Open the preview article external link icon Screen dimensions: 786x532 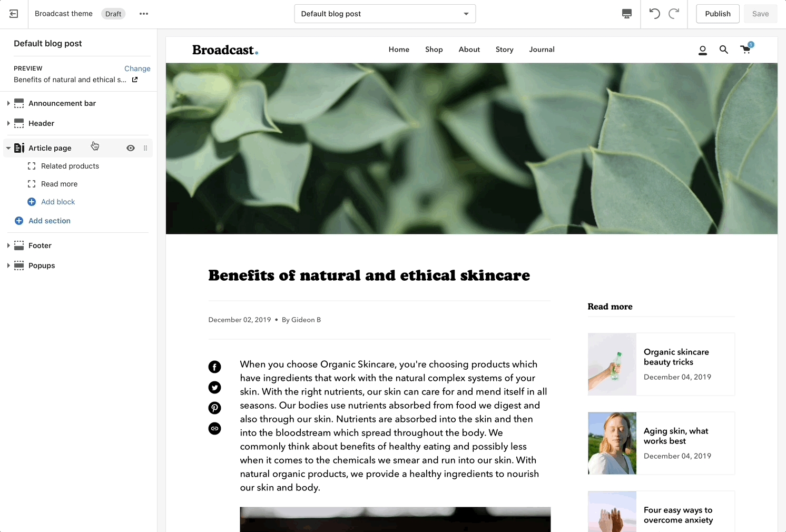click(135, 80)
